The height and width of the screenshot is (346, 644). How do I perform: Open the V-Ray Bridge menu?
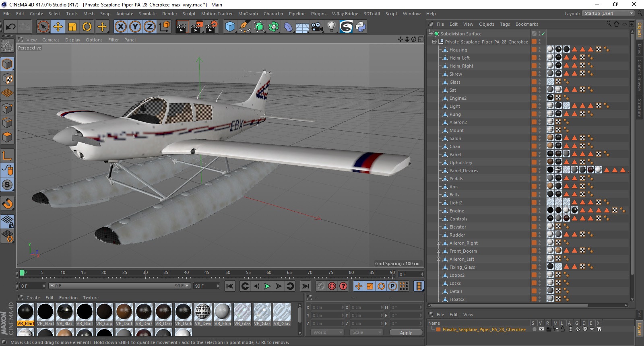pyautogui.click(x=345, y=14)
